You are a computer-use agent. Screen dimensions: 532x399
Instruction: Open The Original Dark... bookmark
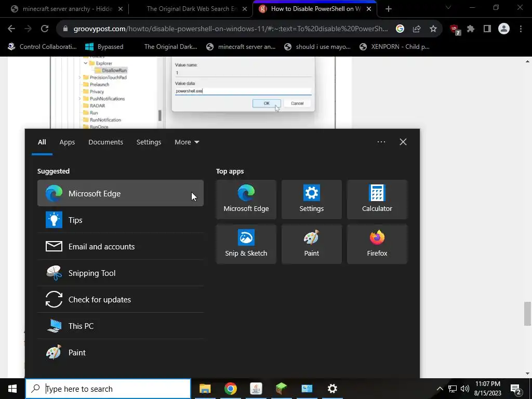170,47
